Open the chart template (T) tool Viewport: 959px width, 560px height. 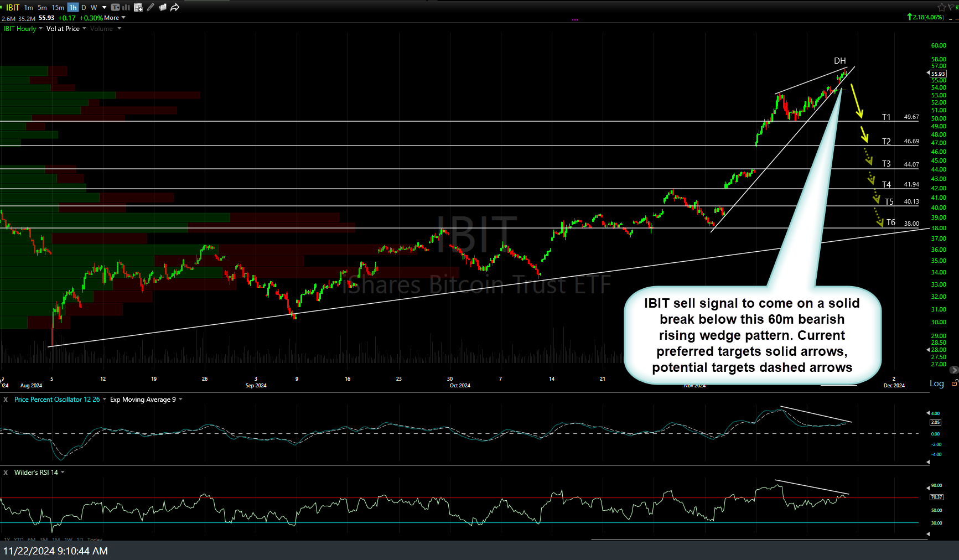tap(115, 7)
